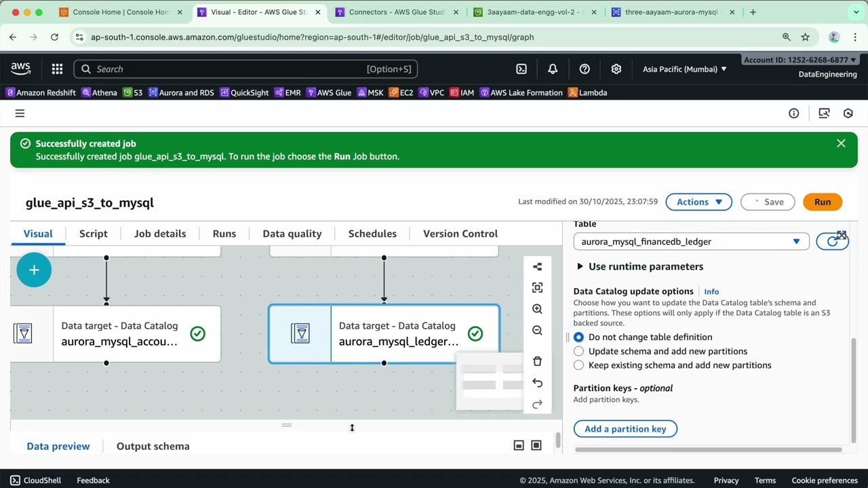Maximize the preview panel icon
The image size is (868, 488).
536,445
